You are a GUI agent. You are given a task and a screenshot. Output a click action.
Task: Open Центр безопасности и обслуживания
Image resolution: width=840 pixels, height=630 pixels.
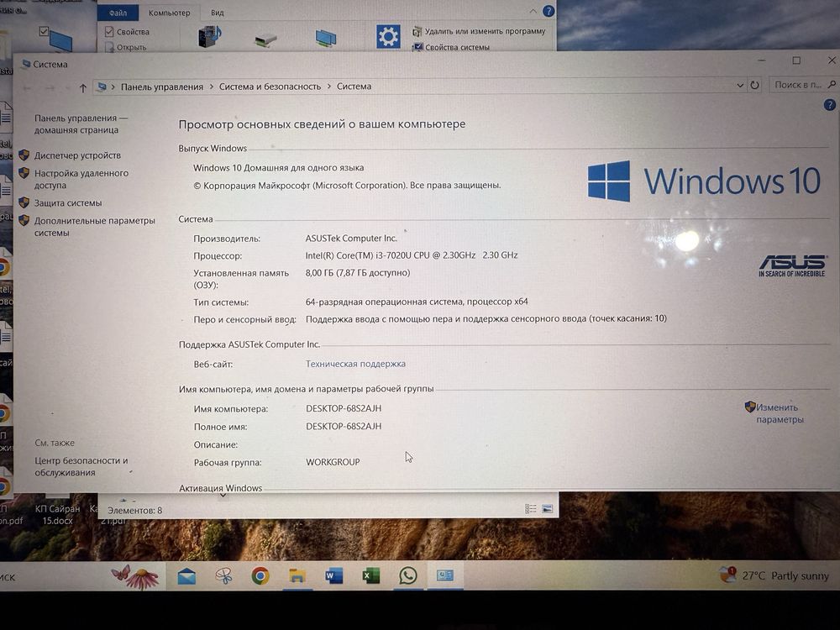coord(81,466)
